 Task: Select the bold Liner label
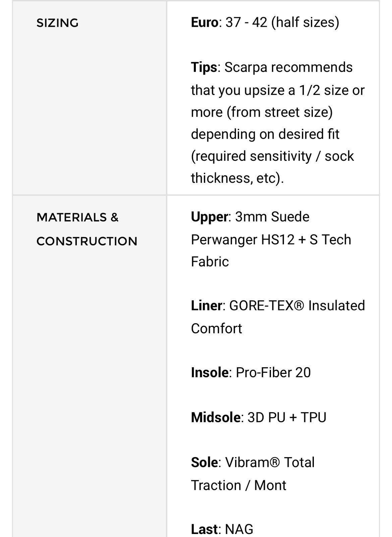(x=207, y=306)
